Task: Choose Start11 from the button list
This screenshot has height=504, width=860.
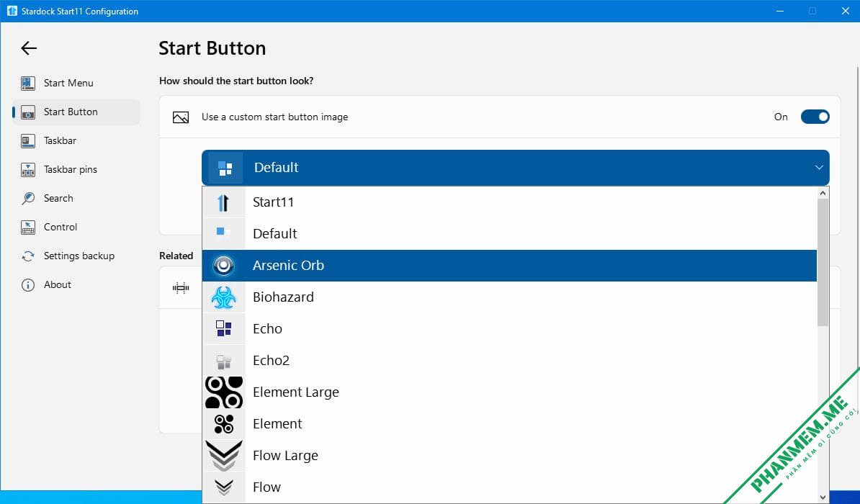Action: coord(509,202)
